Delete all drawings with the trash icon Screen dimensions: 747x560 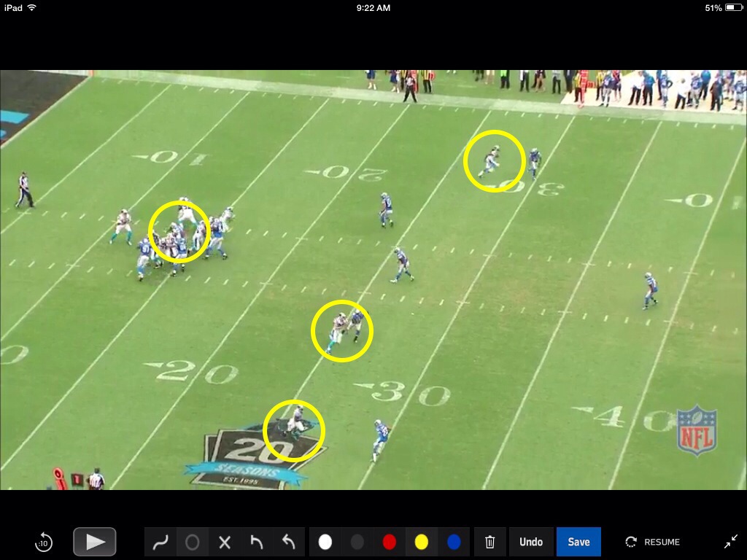pyautogui.click(x=489, y=542)
